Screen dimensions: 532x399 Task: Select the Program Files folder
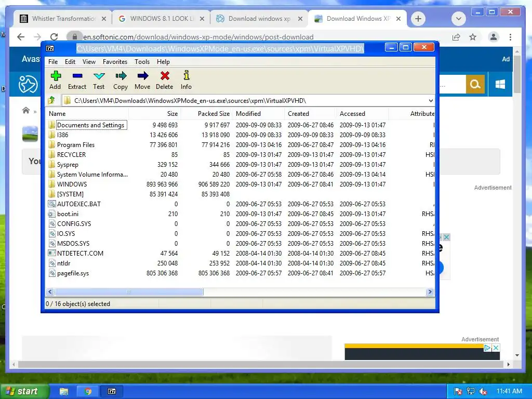tap(76, 145)
